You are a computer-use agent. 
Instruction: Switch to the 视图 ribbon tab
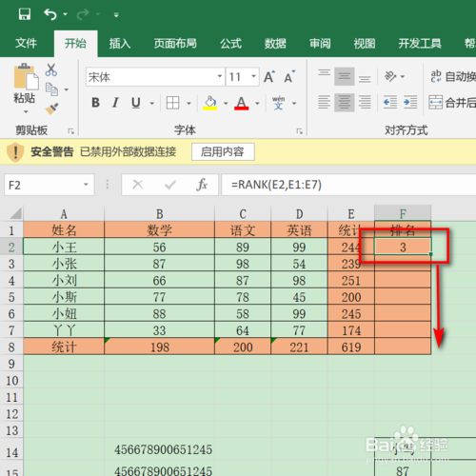point(365,43)
